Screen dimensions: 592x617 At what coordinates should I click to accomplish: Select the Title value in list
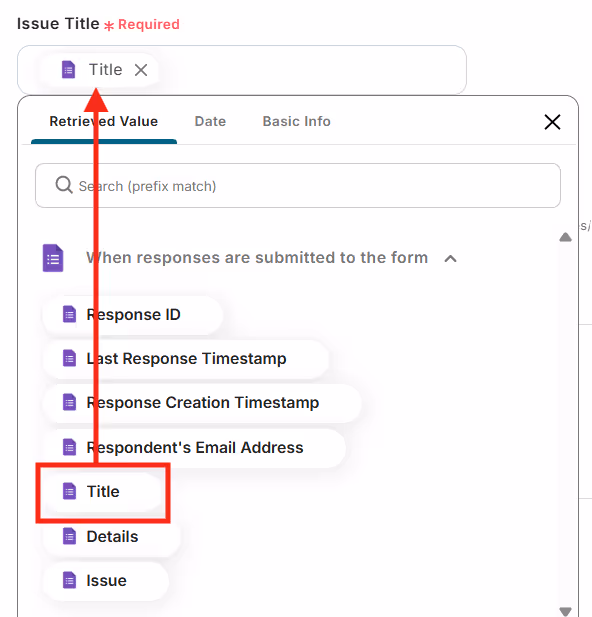point(103,492)
